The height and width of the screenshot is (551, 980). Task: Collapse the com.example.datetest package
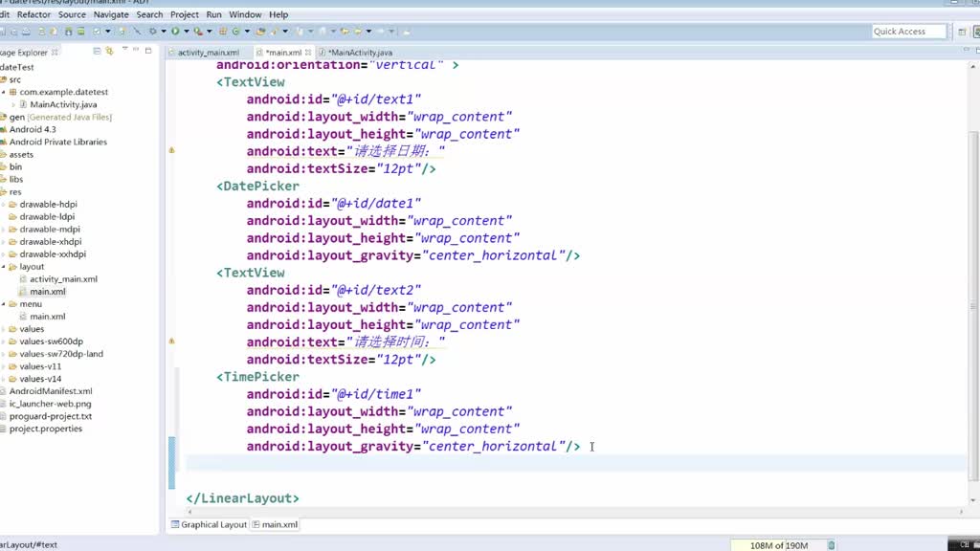tap(3, 92)
